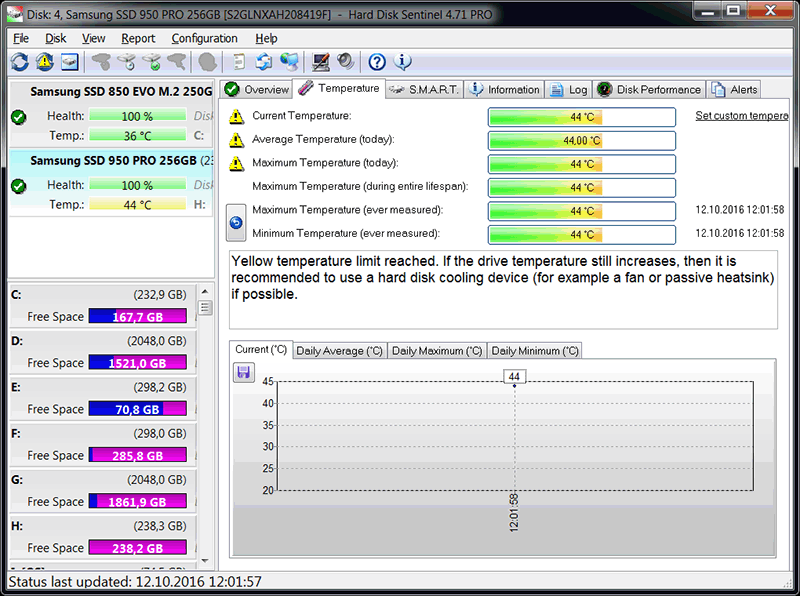800x596 pixels.
Task: Click the Current Temperature 44 °C gauge
Action: pyautogui.click(x=582, y=117)
